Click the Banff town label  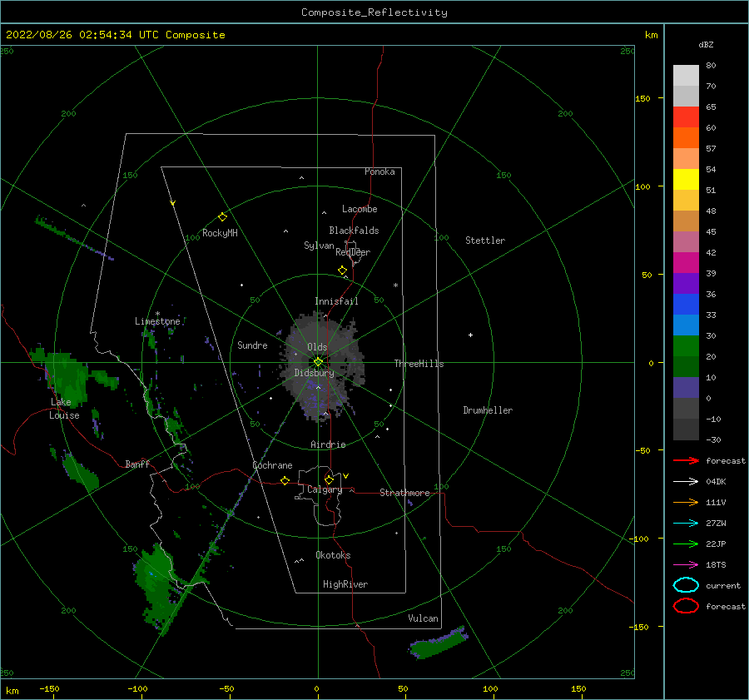(137, 464)
